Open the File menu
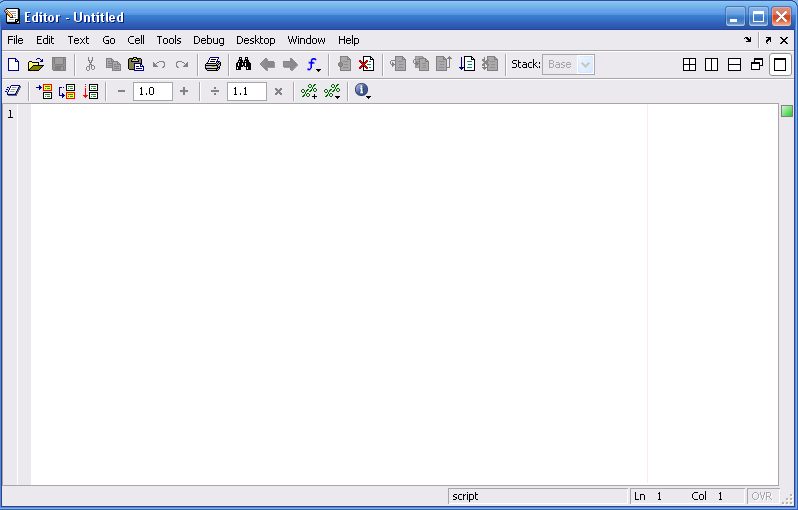Viewport: 798px width, 510px height. click(x=15, y=40)
